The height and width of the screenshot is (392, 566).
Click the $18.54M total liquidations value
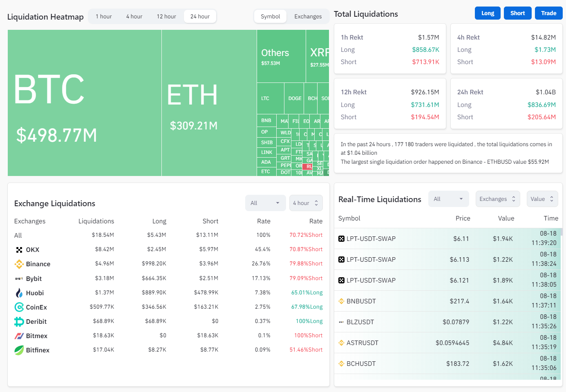pos(103,235)
